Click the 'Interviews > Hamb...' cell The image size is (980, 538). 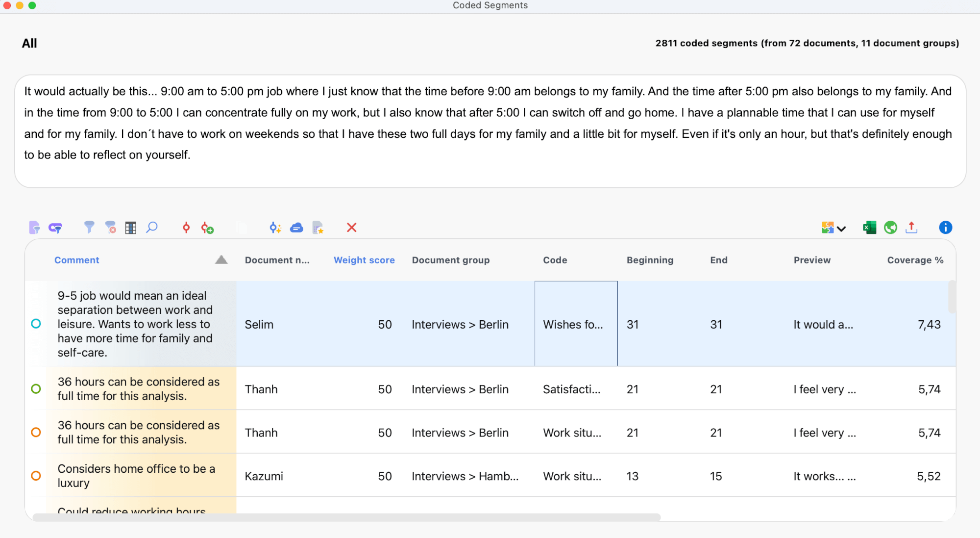(x=465, y=476)
